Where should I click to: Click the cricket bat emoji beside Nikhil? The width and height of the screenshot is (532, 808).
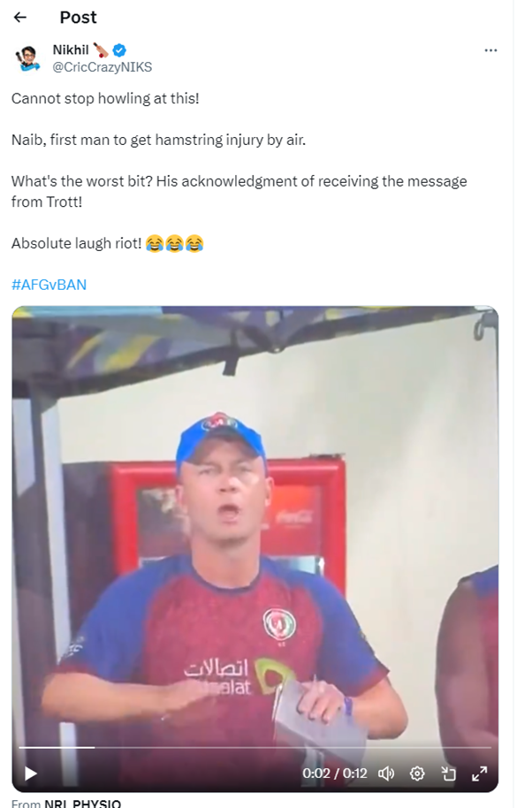(101, 50)
